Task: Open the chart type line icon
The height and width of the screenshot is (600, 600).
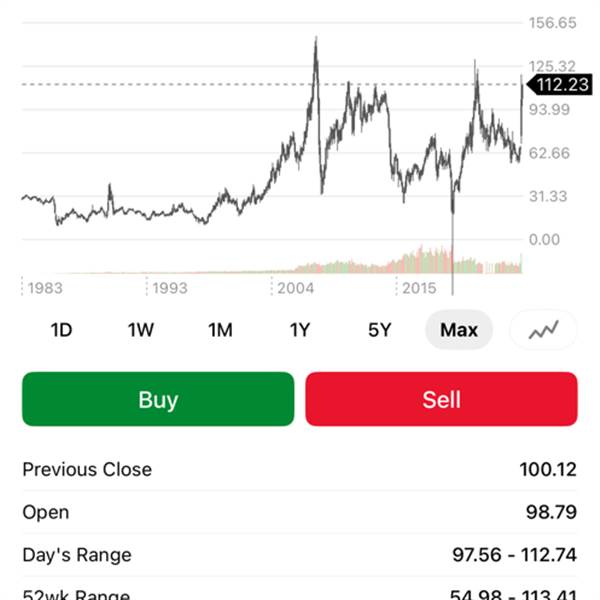Action: pyautogui.click(x=543, y=330)
